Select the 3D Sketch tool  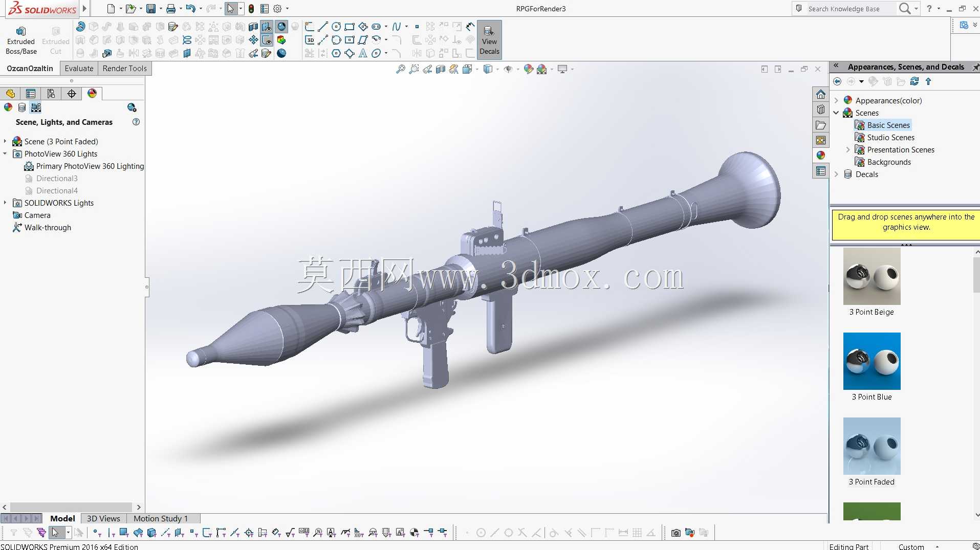point(310,40)
